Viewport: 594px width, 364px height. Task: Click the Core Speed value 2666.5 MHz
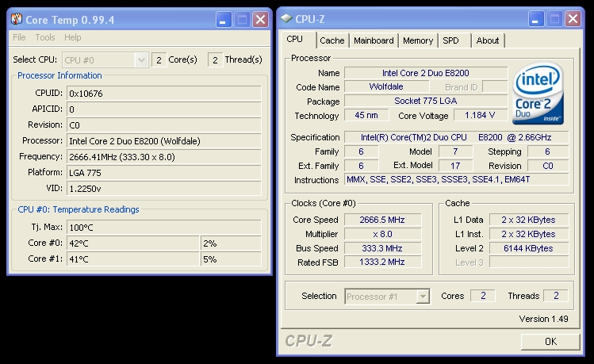click(x=382, y=220)
